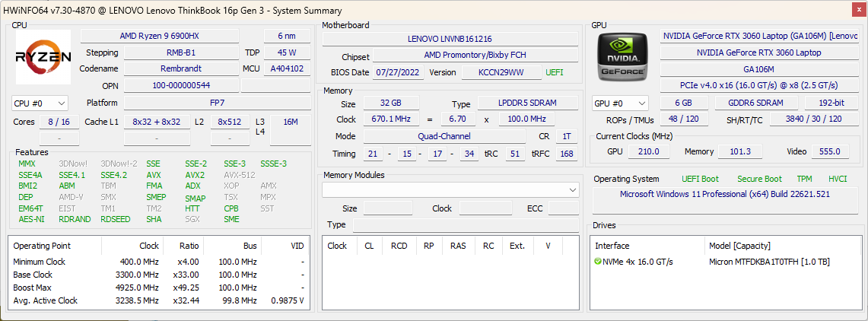The width and height of the screenshot is (868, 321).
Task: Click the NVIDIA GeForce logo
Action: coord(621,56)
